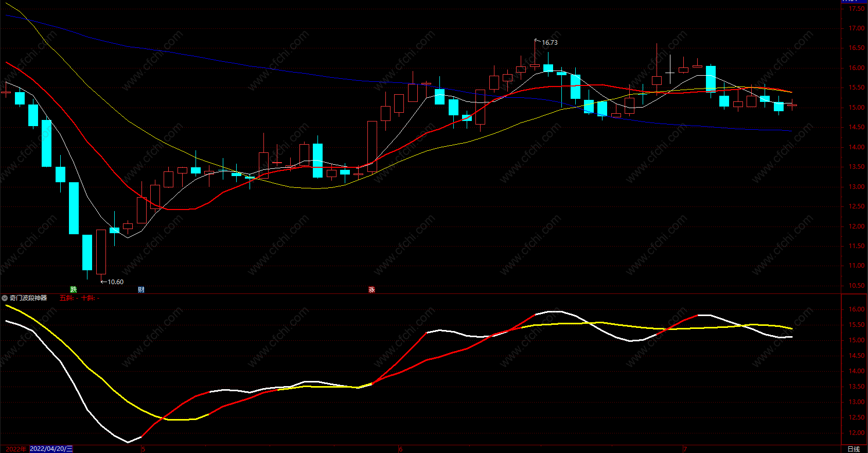The image size is (868, 453).
Task: Click the 17.00 price axis label
Action: click(857, 28)
